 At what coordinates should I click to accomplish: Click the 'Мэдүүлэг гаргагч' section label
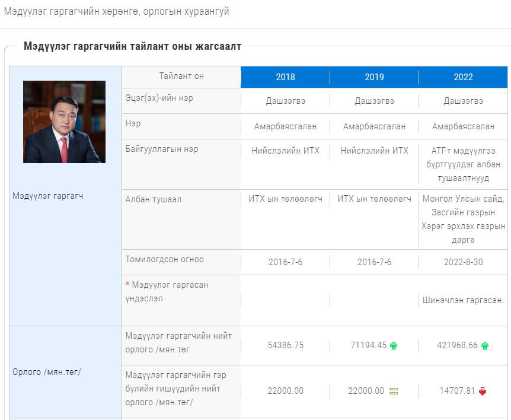pyautogui.click(x=48, y=196)
